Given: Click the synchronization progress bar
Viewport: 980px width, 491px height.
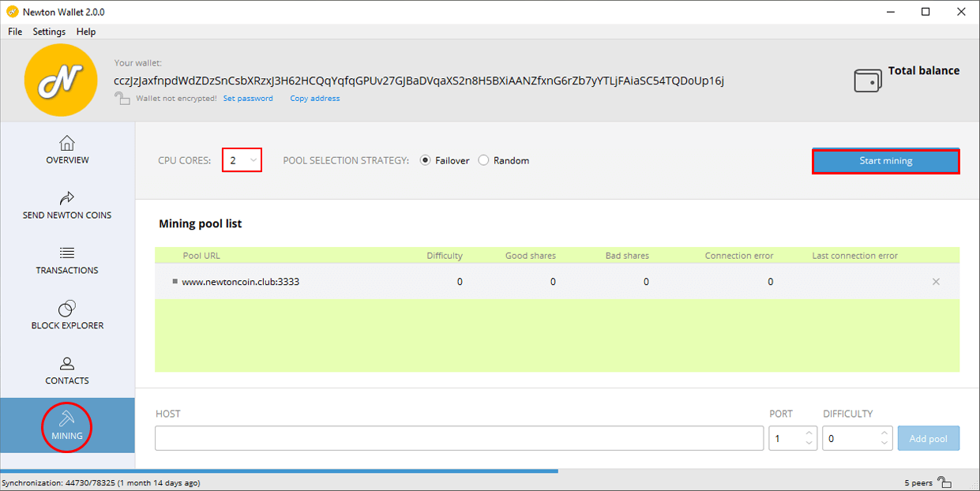Looking at the screenshot, I should (x=280, y=471).
